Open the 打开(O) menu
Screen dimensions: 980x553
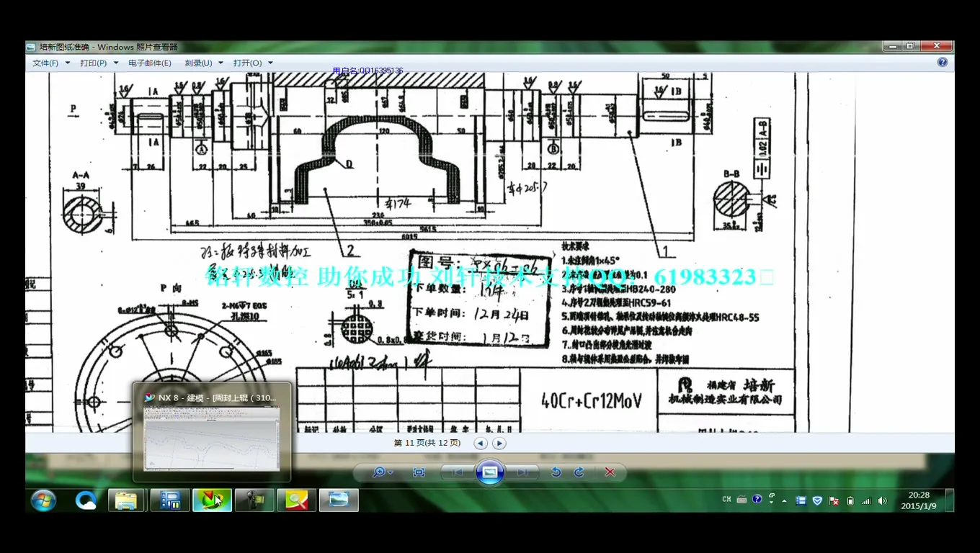[x=252, y=63]
